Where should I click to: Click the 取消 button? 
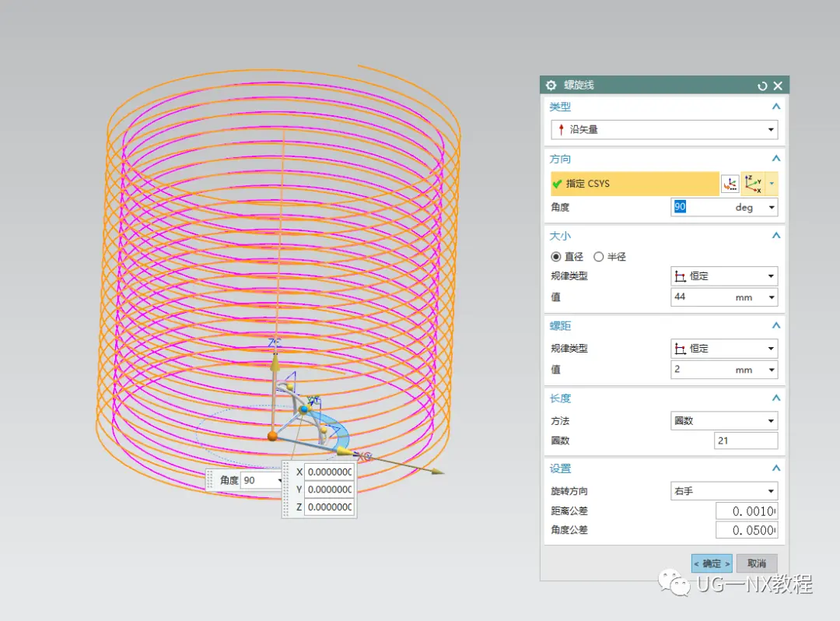[757, 563]
